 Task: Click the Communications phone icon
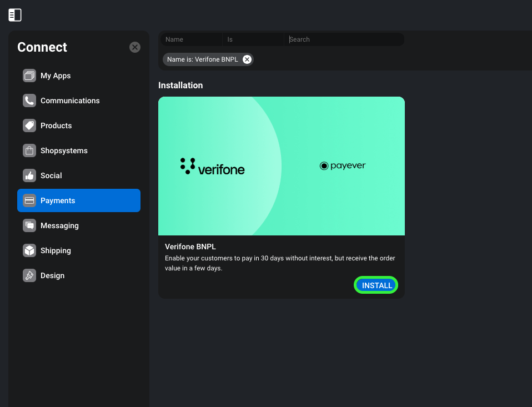click(x=29, y=101)
